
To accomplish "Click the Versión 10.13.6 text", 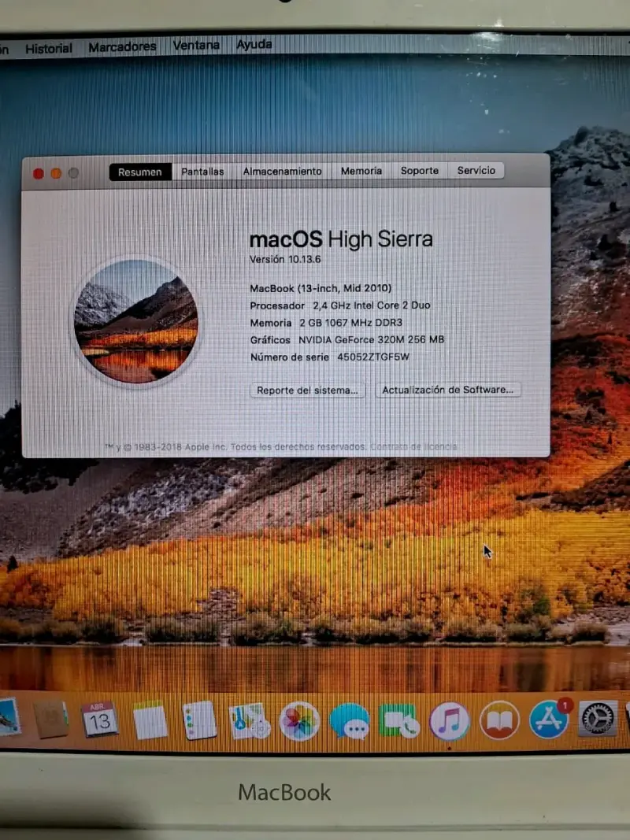I will 285,259.
